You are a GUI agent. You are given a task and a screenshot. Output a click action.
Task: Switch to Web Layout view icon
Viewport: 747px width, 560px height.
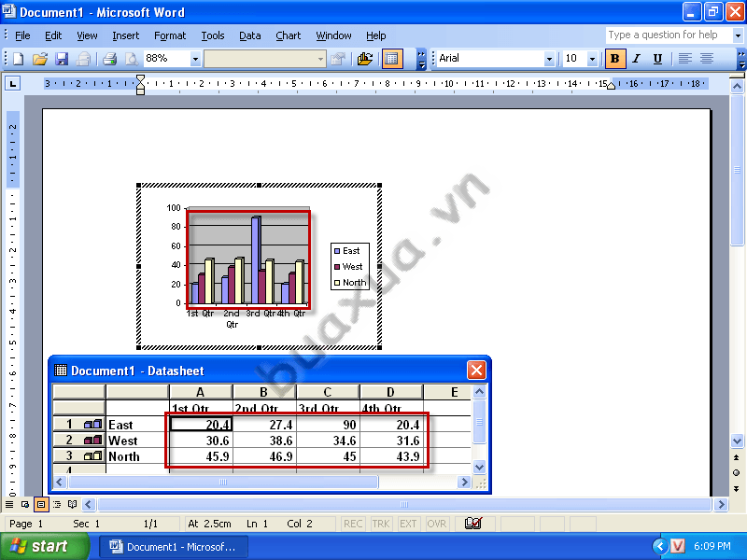25,504
